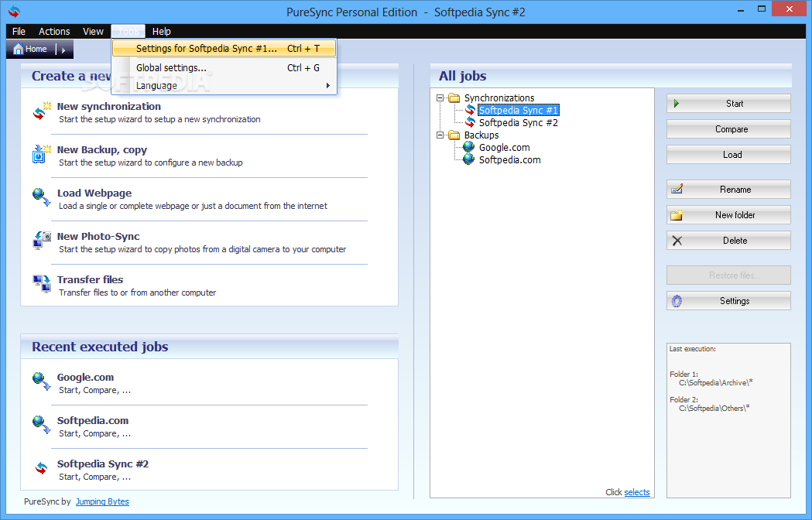Collapse the Synchronizations tree node

tap(440, 98)
